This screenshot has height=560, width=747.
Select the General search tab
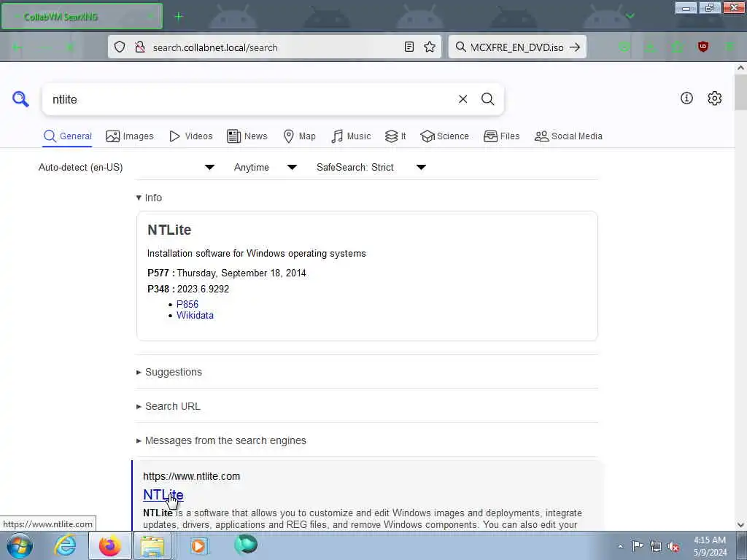point(67,136)
